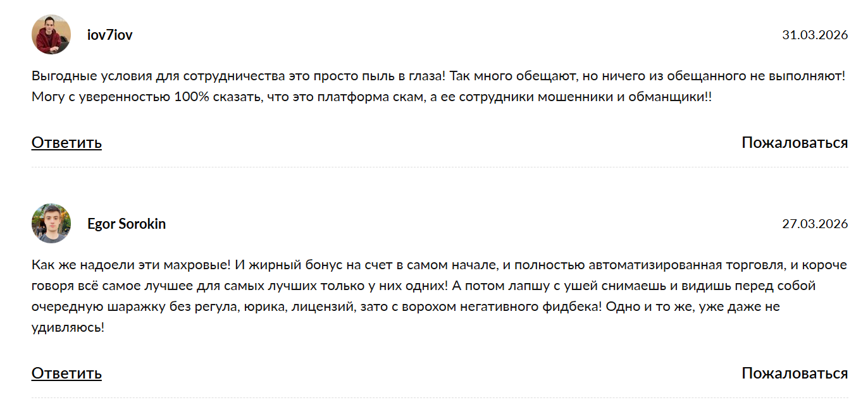The image size is (868, 400).
Task: Click the 31.03.2026 comment date
Action: (815, 35)
